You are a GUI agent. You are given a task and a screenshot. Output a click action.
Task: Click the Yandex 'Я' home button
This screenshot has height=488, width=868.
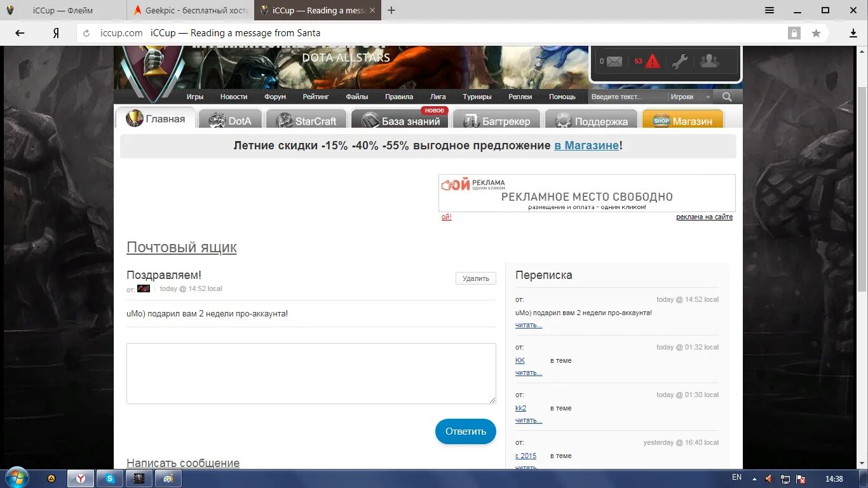click(x=56, y=33)
